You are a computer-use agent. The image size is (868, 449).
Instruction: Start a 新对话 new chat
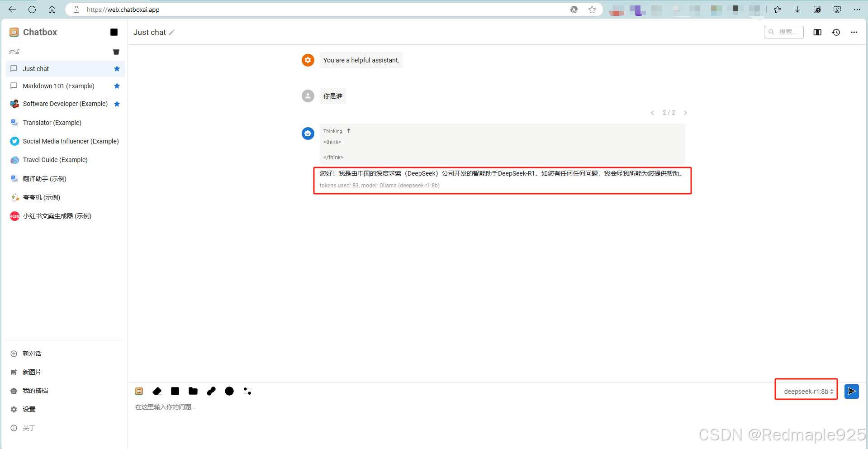click(x=65, y=353)
